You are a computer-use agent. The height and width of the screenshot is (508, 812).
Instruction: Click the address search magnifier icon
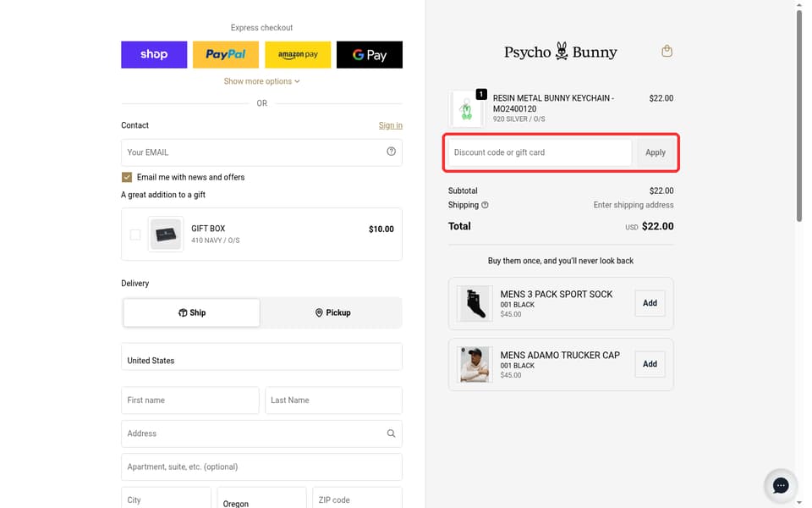pyautogui.click(x=391, y=433)
